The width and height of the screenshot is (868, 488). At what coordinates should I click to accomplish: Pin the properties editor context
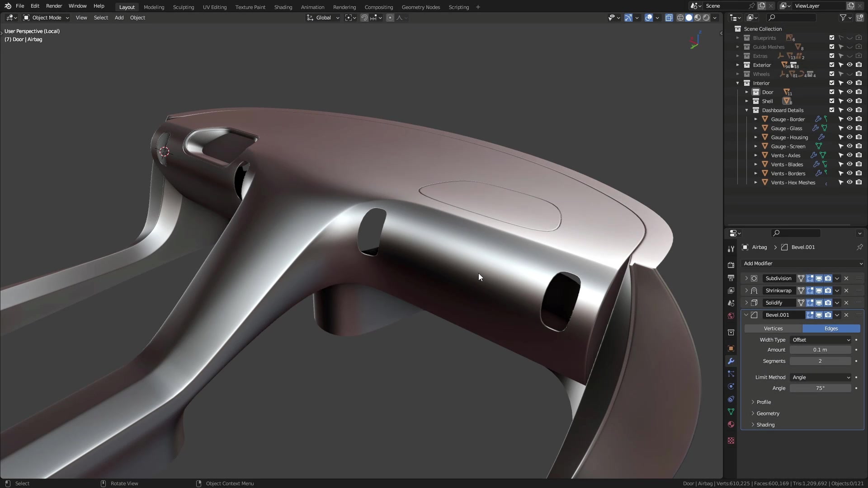coord(859,247)
